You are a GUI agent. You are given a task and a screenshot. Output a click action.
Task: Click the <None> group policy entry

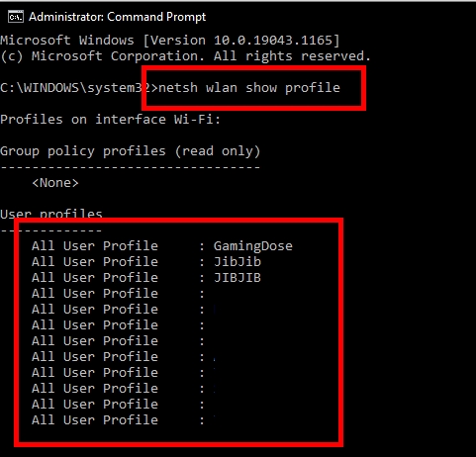(55, 183)
